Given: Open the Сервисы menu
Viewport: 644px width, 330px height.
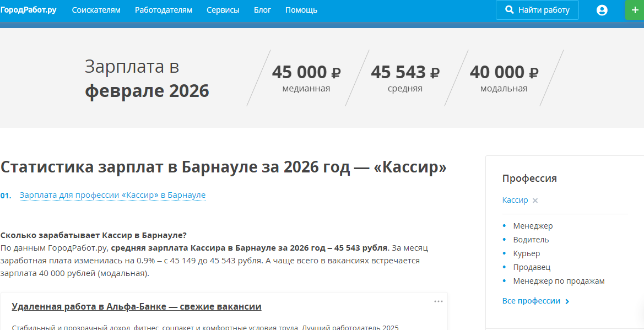Looking at the screenshot, I should (x=223, y=10).
